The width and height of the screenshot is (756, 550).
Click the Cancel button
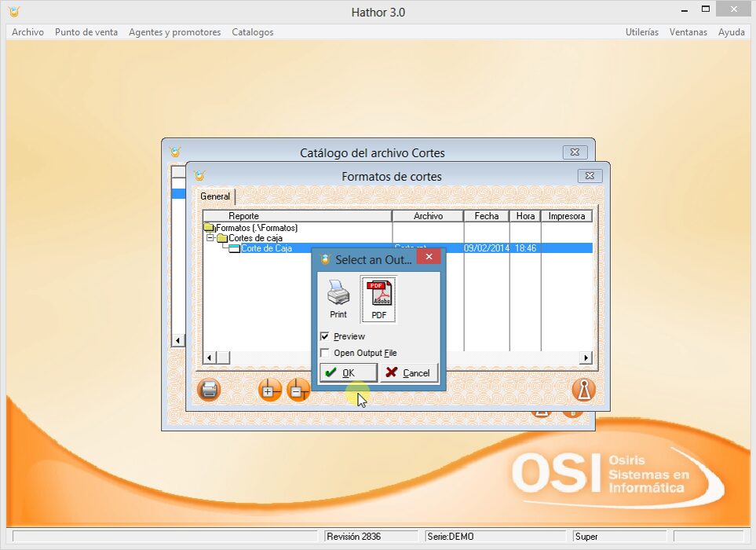point(409,372)
